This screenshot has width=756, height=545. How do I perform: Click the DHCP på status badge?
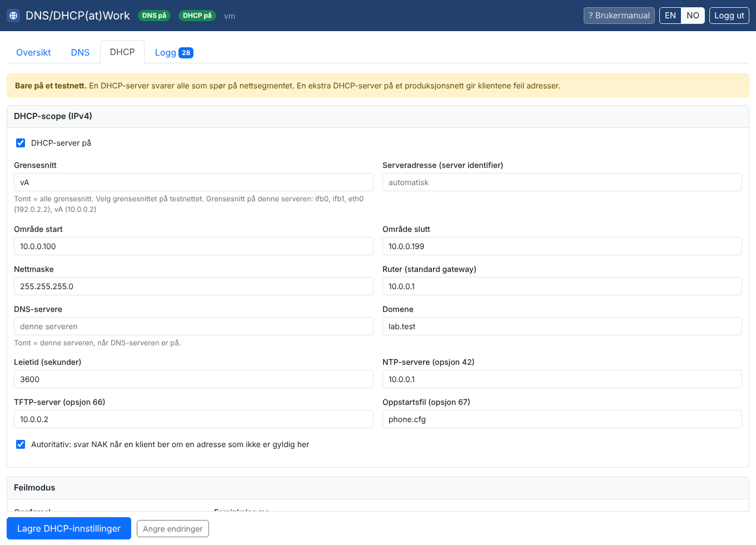197,16
